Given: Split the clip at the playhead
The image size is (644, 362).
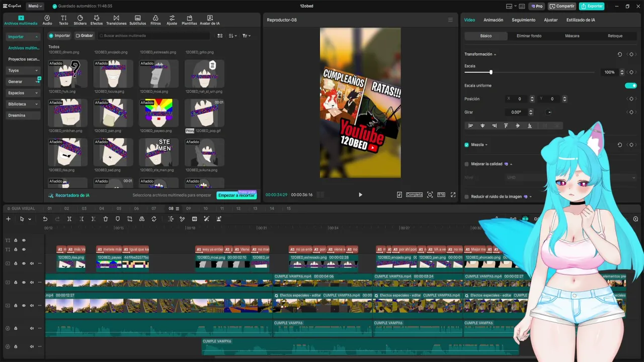Looking at the screenshot, I should click(x=69, y=219).
